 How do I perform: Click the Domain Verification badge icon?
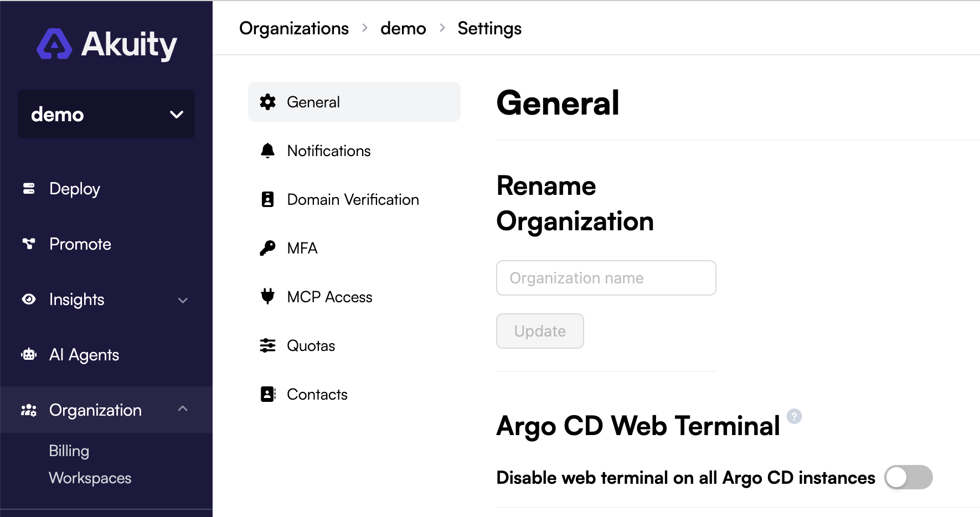[x=268, y=199]
